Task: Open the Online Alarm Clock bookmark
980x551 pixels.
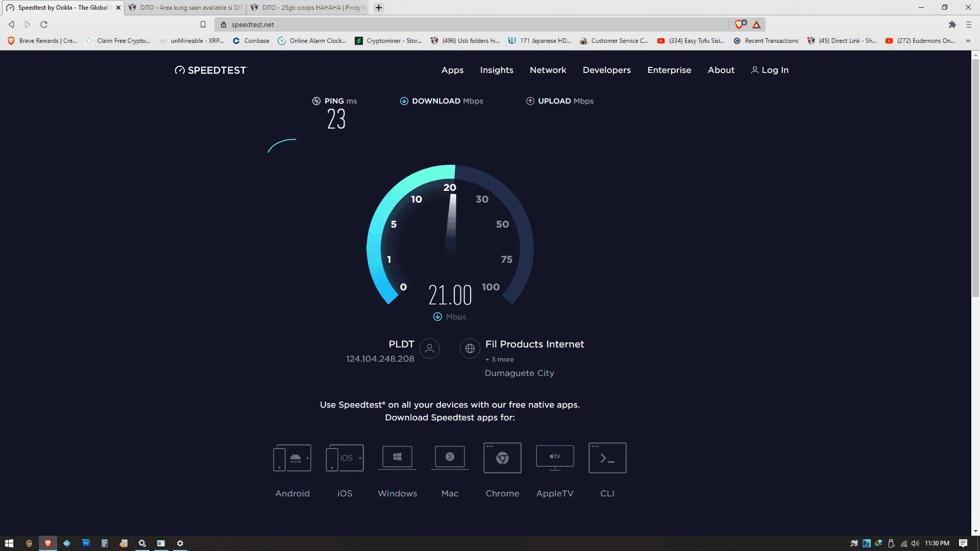Action: 312,41
